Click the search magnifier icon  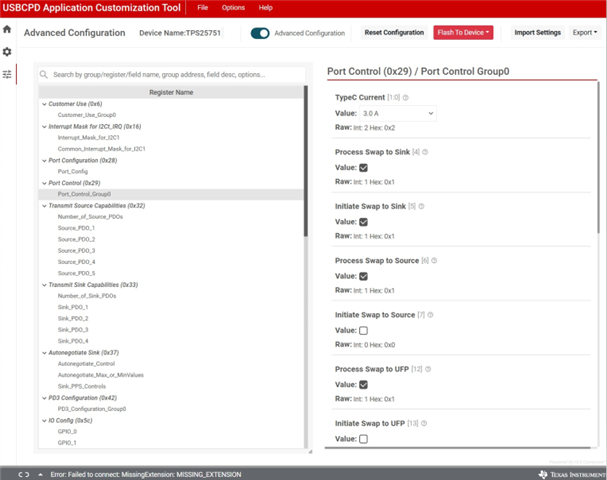(44, 74)
